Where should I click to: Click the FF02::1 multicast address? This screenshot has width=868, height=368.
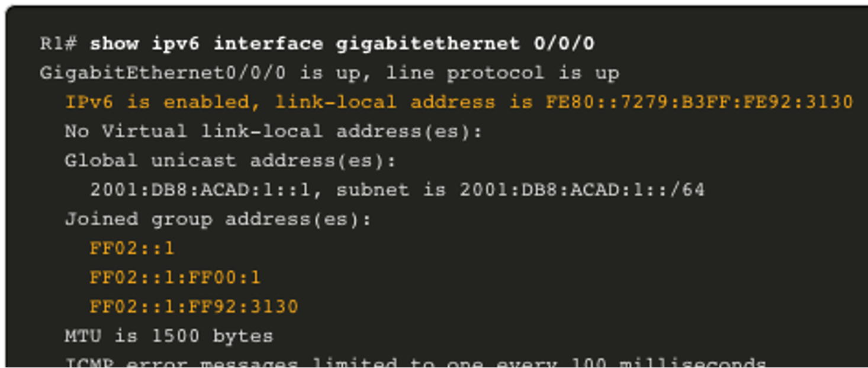click(132, 248)
